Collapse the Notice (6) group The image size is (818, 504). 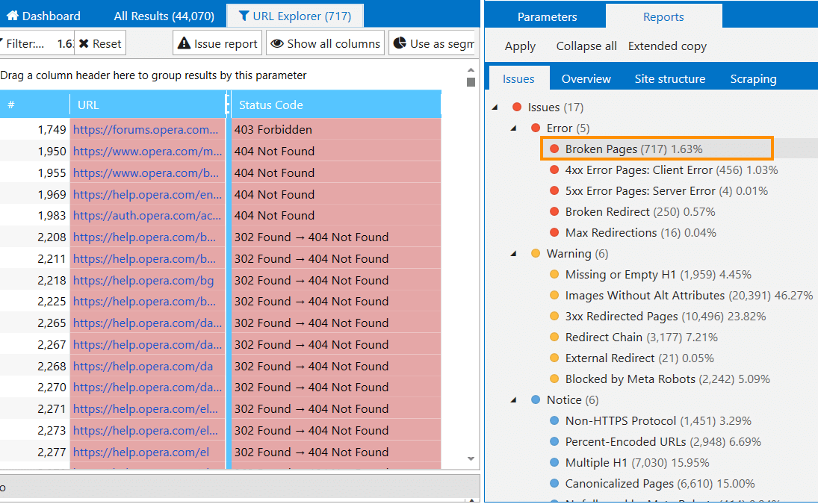tap(514, 399)
